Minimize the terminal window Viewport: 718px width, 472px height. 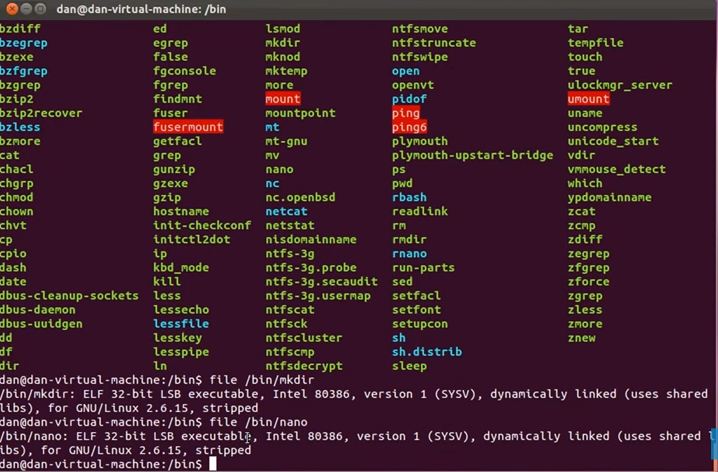point(26,9)
